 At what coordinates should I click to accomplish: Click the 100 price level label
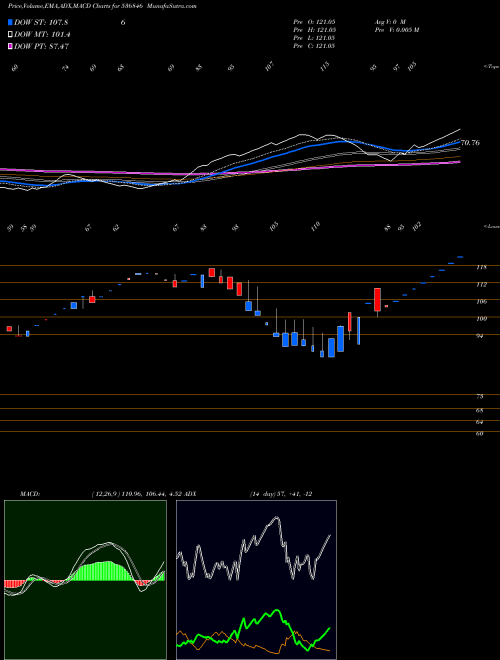click(x=481, y=319)
